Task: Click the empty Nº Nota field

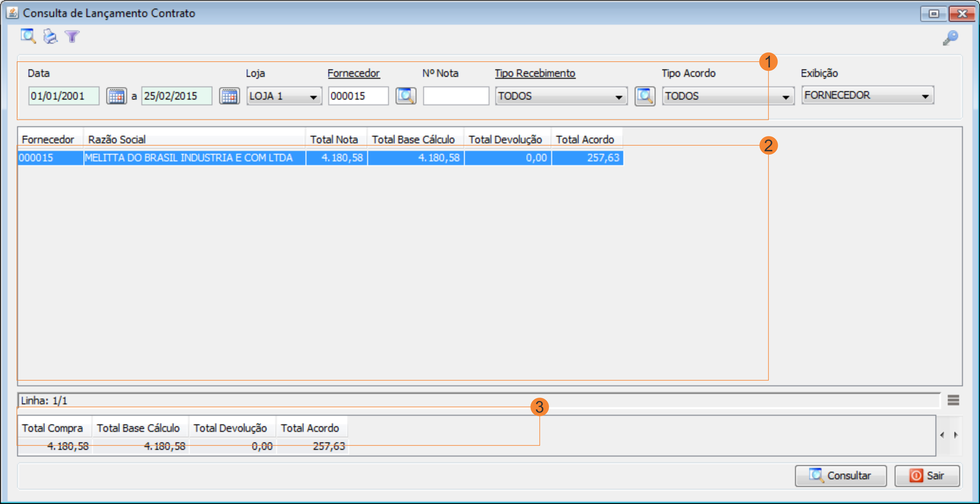Action: click(456, 96)
